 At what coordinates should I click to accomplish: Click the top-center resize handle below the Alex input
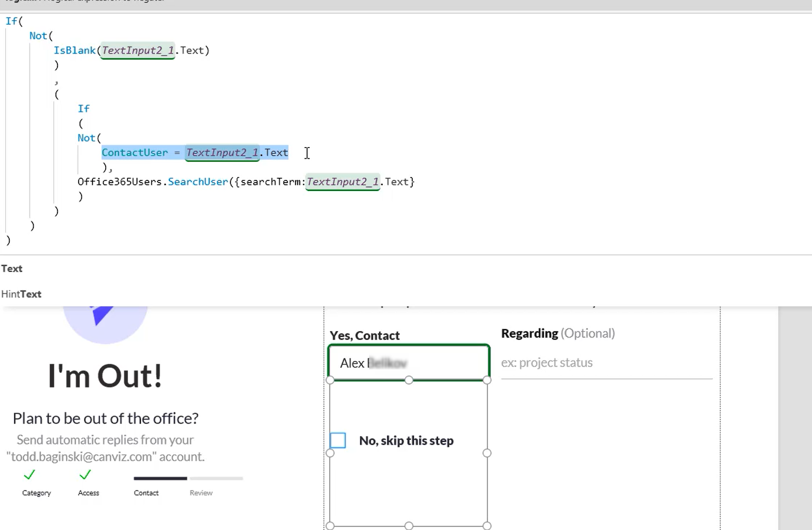[409, 380]
